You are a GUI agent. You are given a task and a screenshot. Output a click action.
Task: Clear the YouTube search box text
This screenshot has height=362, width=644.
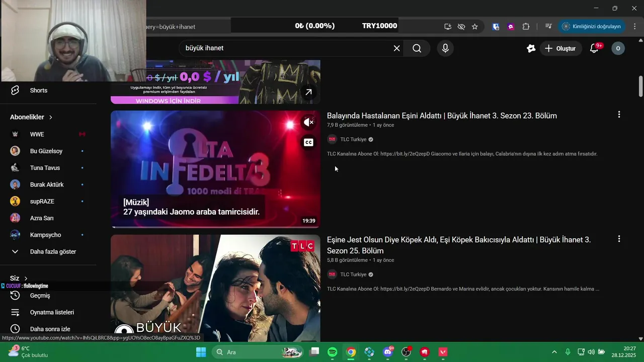point(397,48)
